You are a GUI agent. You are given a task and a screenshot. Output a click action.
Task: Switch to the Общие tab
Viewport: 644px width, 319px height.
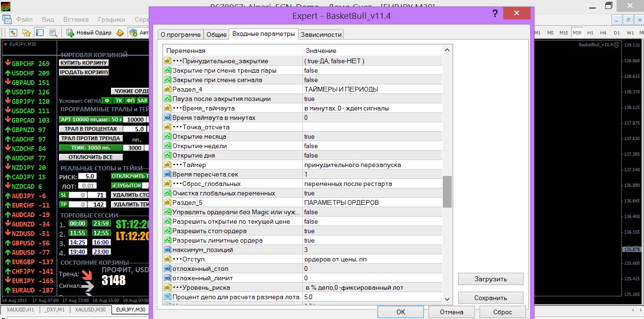pyautogui.click(x=216, y=34)
